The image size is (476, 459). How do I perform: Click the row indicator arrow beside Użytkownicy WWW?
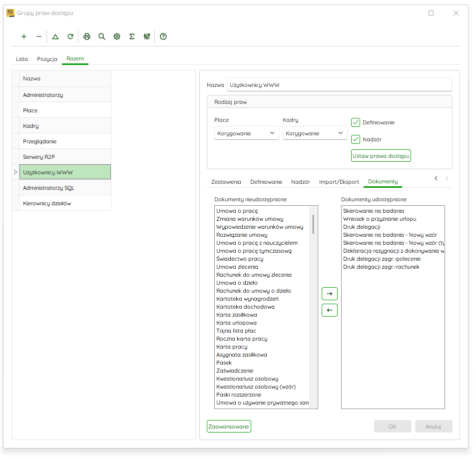[16, 172]
